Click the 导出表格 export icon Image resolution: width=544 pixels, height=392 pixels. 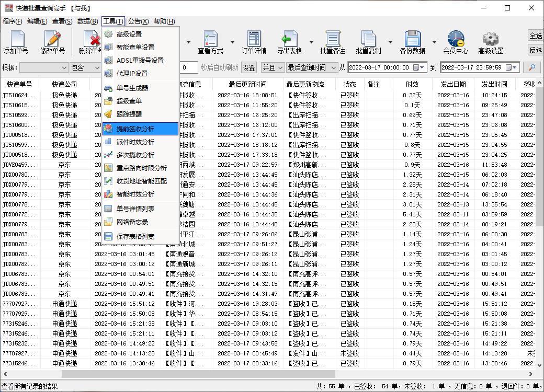(x=291, y=42)
